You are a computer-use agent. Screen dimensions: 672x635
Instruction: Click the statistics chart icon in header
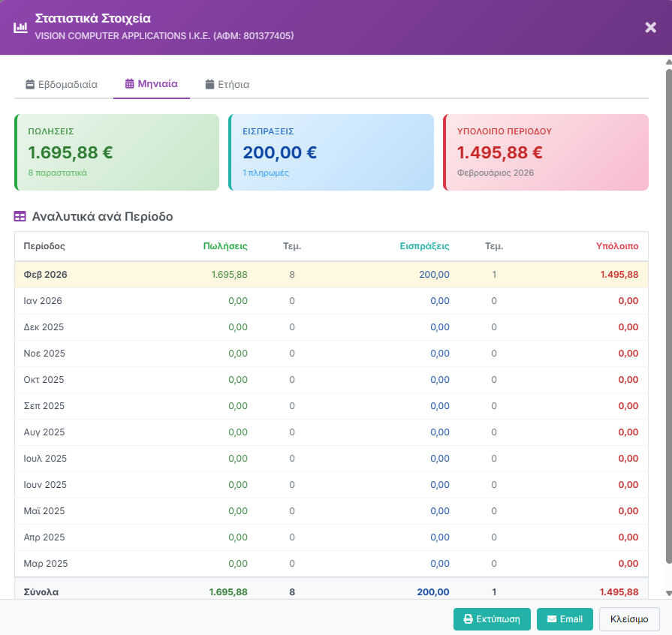pos(20,28)
